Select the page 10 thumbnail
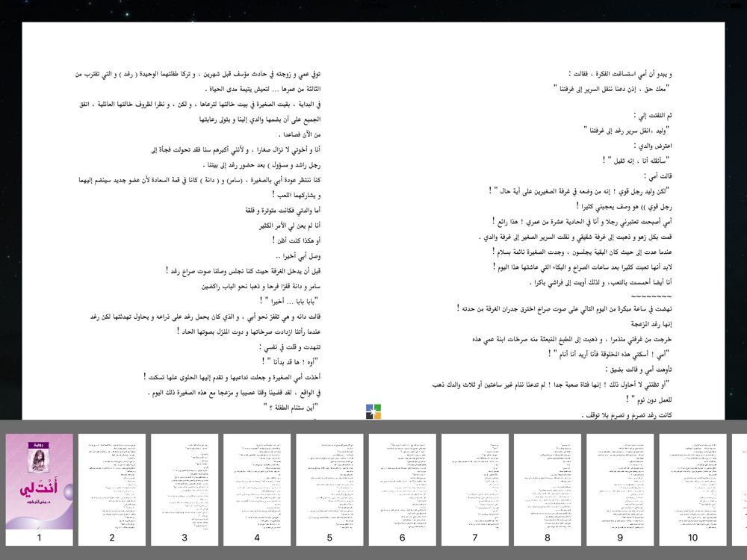This screenshot has width=747, height=560. (692, 489)
